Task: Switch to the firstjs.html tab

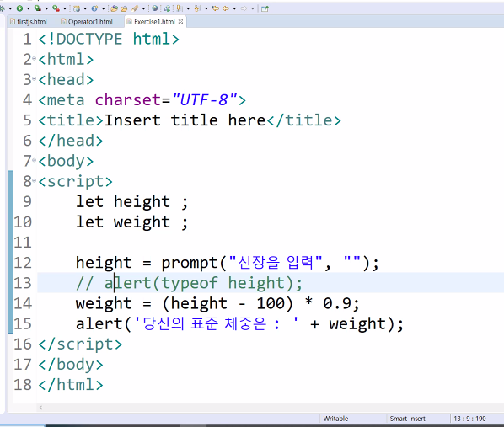Action: click(x=29, y=22)
